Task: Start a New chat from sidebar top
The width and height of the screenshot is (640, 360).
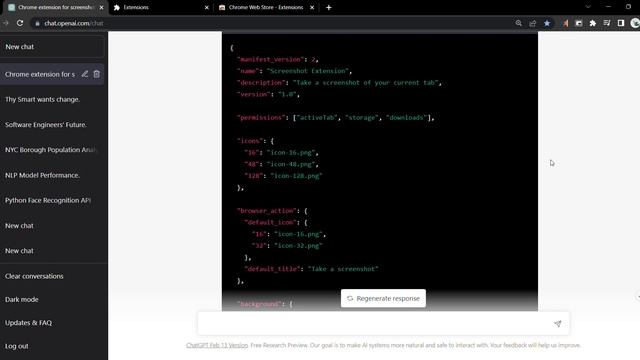Action: pyautogui.click(x=52, y=47)
